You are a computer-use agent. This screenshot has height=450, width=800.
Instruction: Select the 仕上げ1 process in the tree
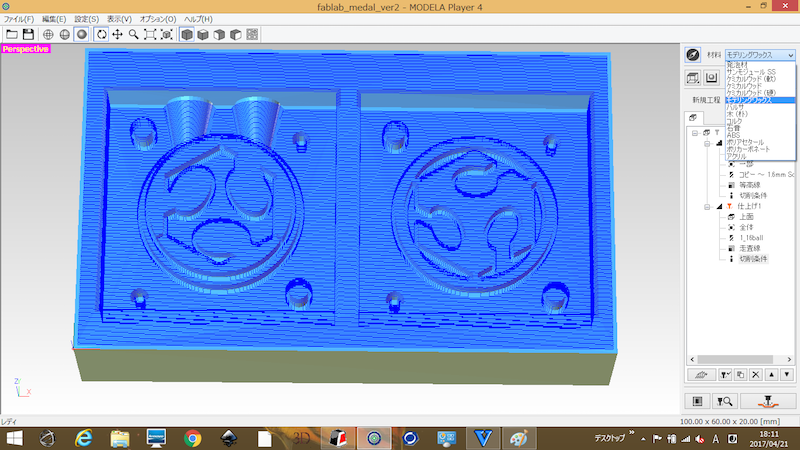tap(749, 206)
